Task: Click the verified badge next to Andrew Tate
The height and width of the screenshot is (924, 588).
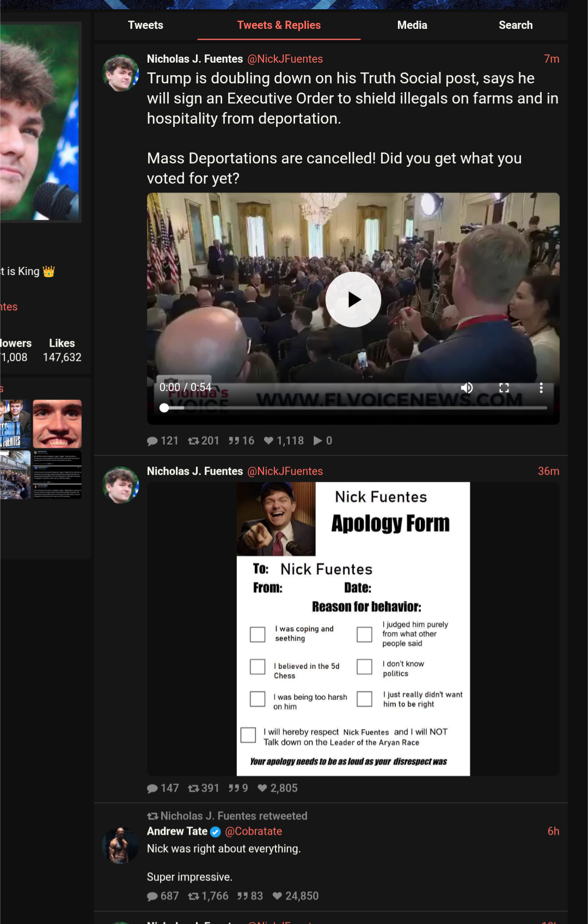Action: [216, 832]
